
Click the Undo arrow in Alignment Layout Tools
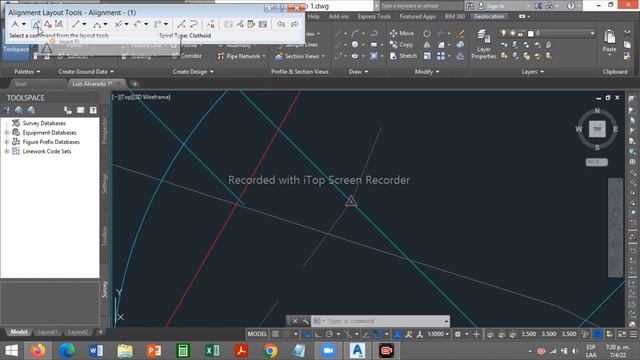pos(281,24)
